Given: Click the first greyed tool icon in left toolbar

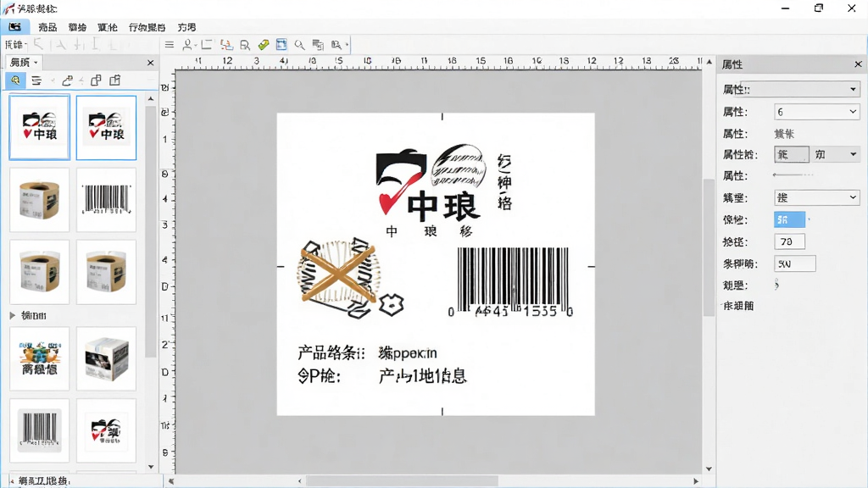Looking at the screenshot, I should click(39, 44).
